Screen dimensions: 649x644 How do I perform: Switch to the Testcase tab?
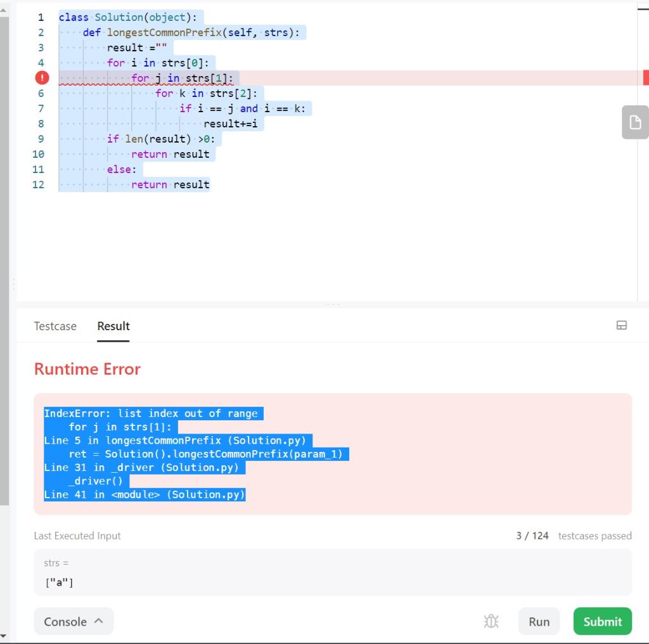(55, 326)
